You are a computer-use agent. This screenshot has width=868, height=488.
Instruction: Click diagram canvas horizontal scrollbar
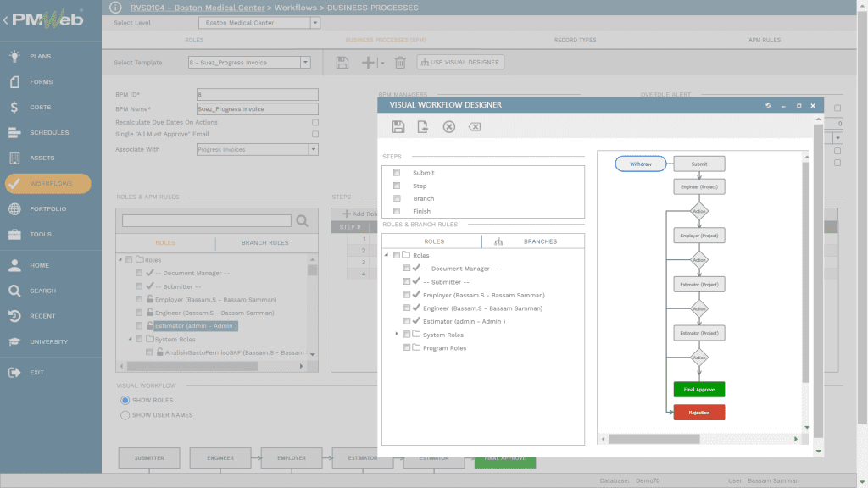(x=654, y=439)
